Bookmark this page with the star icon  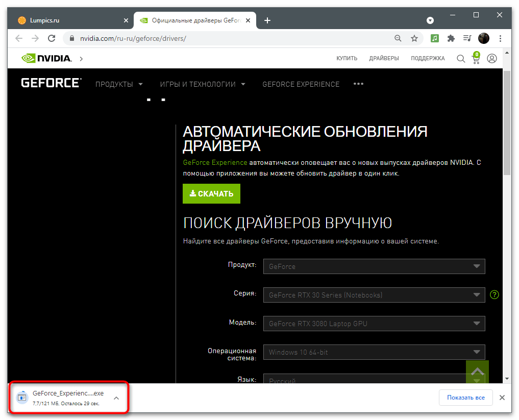(x=414, y=38)
